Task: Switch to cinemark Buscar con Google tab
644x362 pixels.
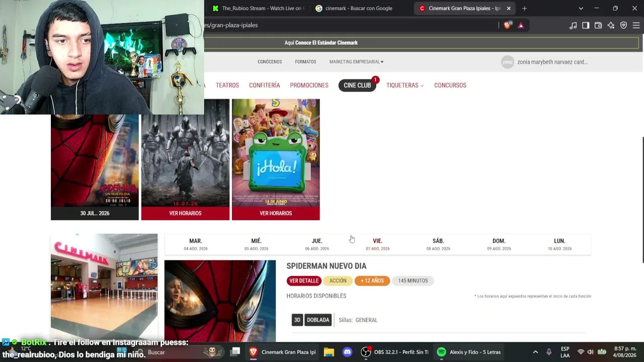Action: pyautogui.click(x=359, y=8)
